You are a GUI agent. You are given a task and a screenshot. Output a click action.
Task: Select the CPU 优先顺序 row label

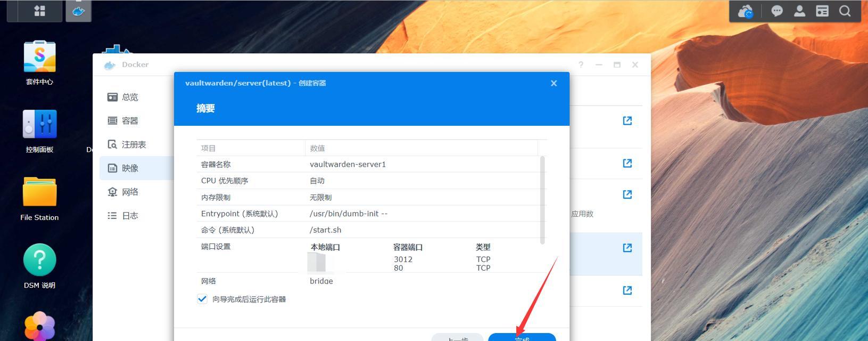(225, 181)
